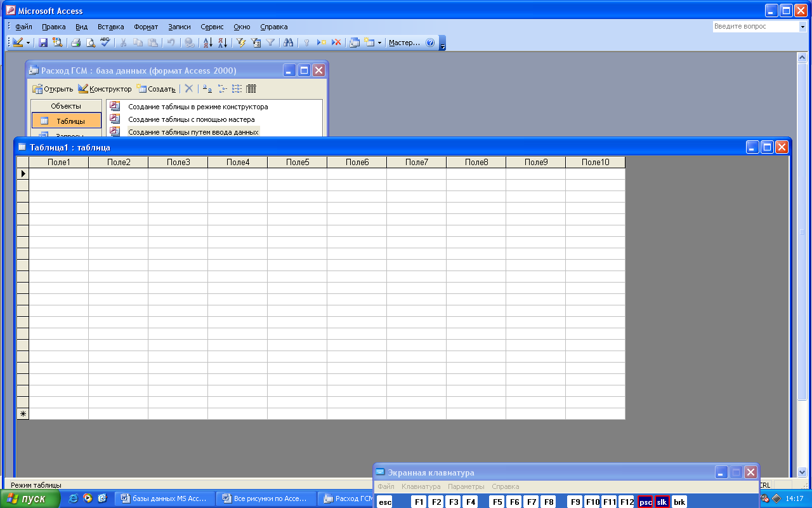The height and width of the screenshot is (508, 812).
Task: Click the Поле1 column header
Action: [x=59, y=163]
